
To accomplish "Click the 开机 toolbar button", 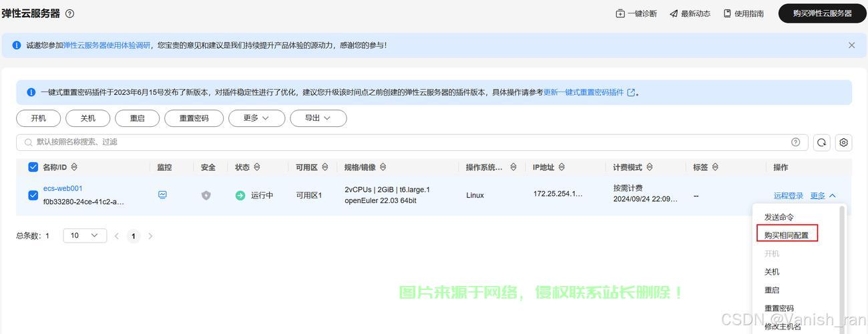I will click(x=39, y=118).
